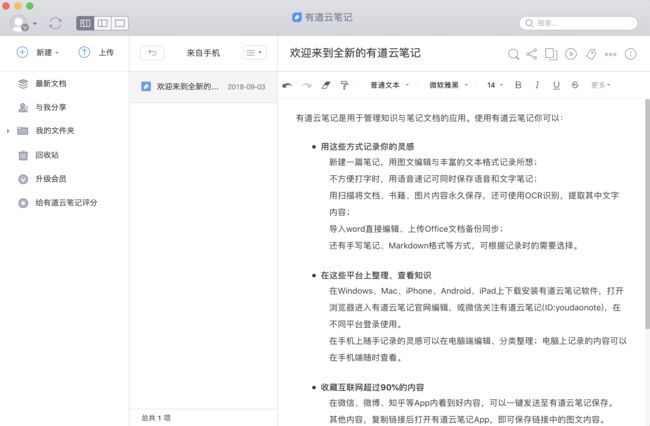Image resolution: width=650 pixels, height=426 pixels.
Task: Click the 上传 upload button
Action: [x=96, y=53]
